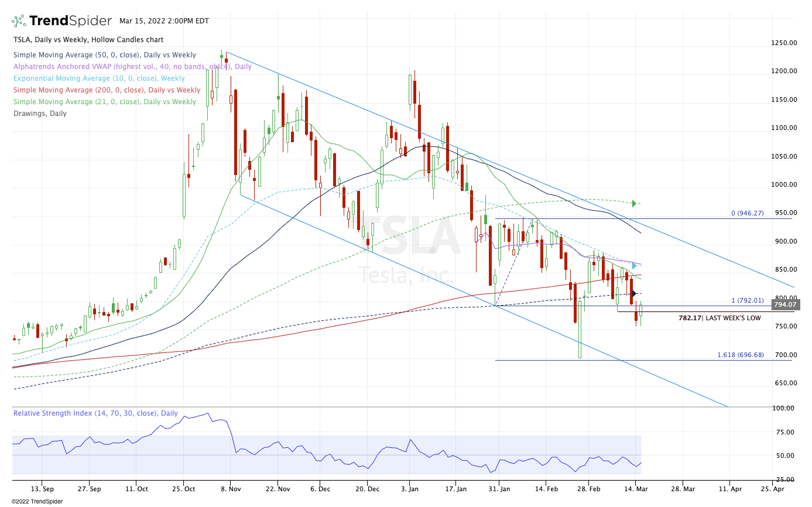Click the 25. Oct date label

click(183, 488)
